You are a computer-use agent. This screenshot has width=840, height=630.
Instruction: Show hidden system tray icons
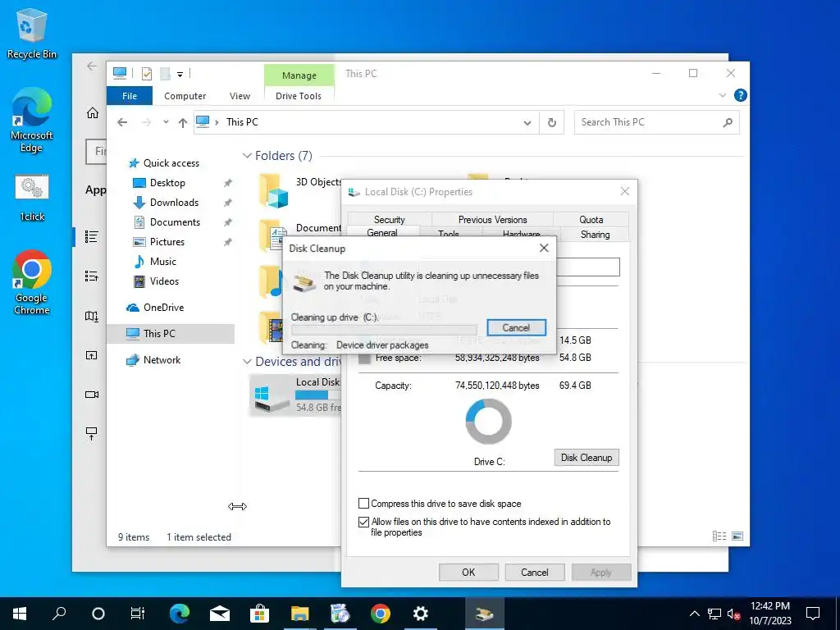point(694,614)
